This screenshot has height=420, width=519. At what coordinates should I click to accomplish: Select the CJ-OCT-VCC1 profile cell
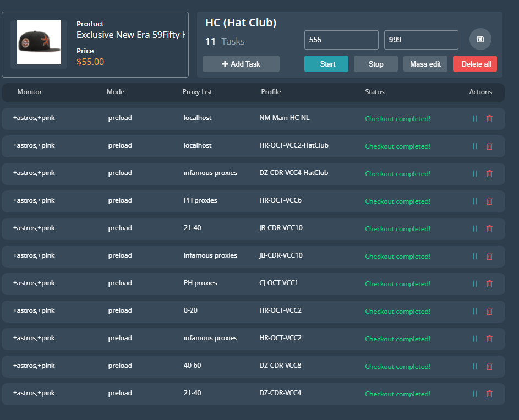tap(278, 282)
